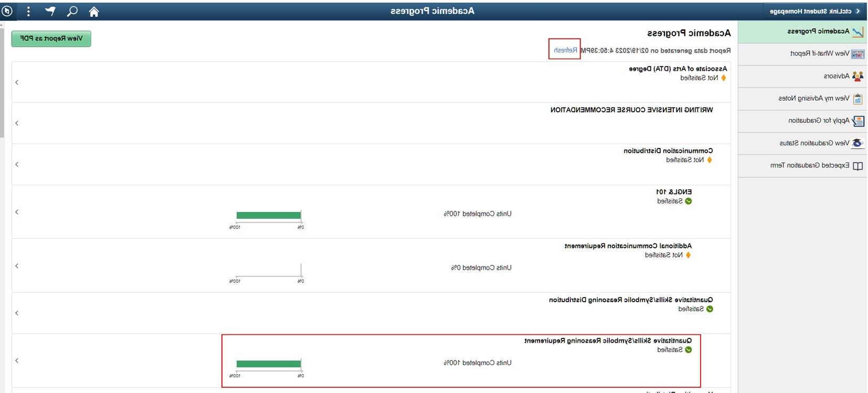868x393 pixels.
Task: Click the Academic Progress page heading
Action: pos(689,33)
